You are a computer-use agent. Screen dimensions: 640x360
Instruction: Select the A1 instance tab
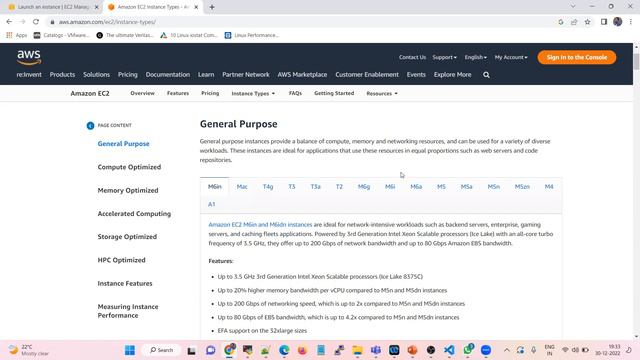211,204
